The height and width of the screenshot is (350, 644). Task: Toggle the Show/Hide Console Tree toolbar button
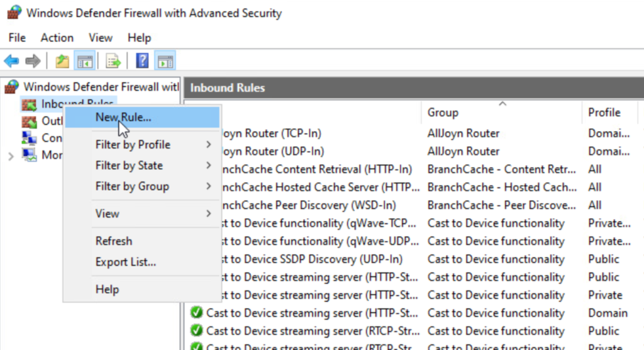pos(84,61)
